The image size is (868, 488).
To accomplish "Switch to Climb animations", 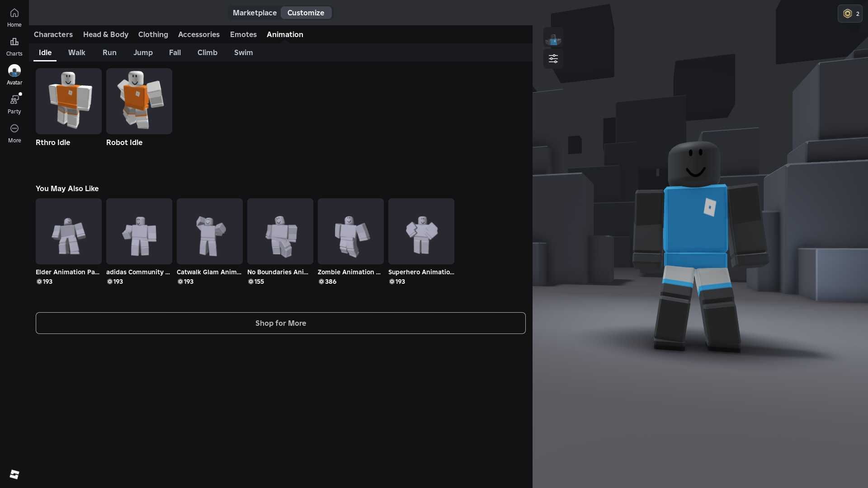I will tap(208, 52).
